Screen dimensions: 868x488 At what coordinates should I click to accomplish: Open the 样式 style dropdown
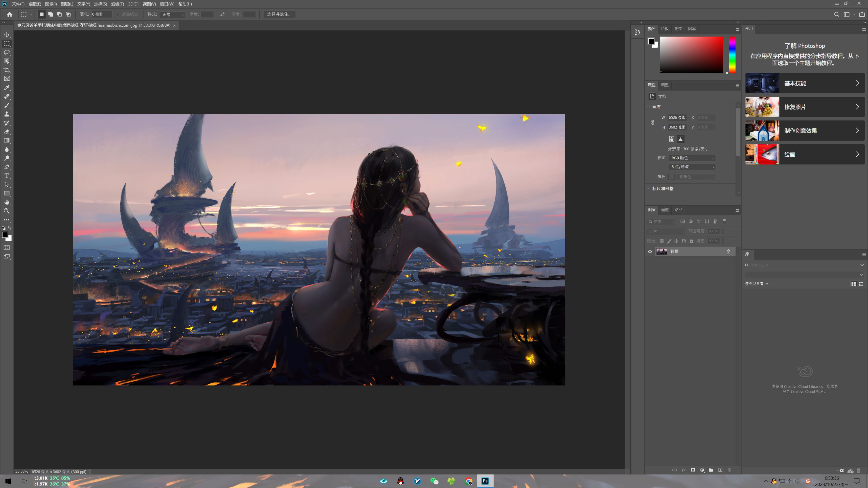[173, 15]
